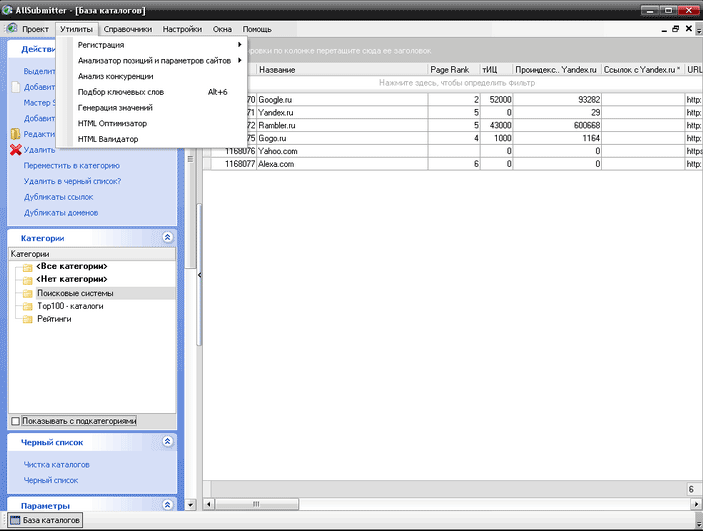Select Поисковые системы category

click(x=75, y=293)
